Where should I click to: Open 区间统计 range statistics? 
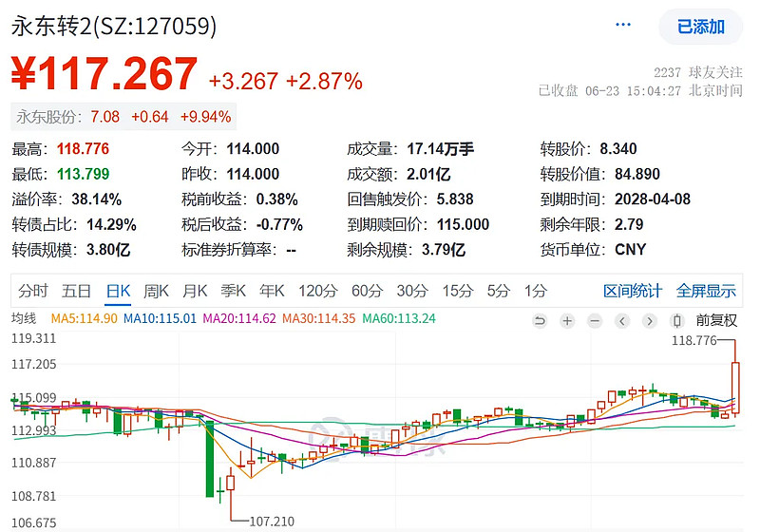click(x=633, y=292)
